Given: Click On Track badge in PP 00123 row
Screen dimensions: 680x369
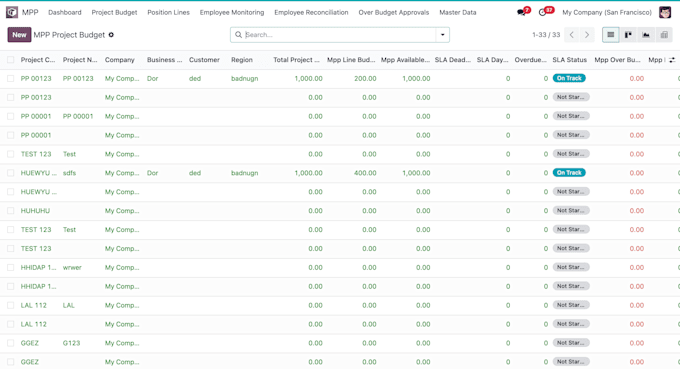Looking at the screenshot, I should 569,78.
